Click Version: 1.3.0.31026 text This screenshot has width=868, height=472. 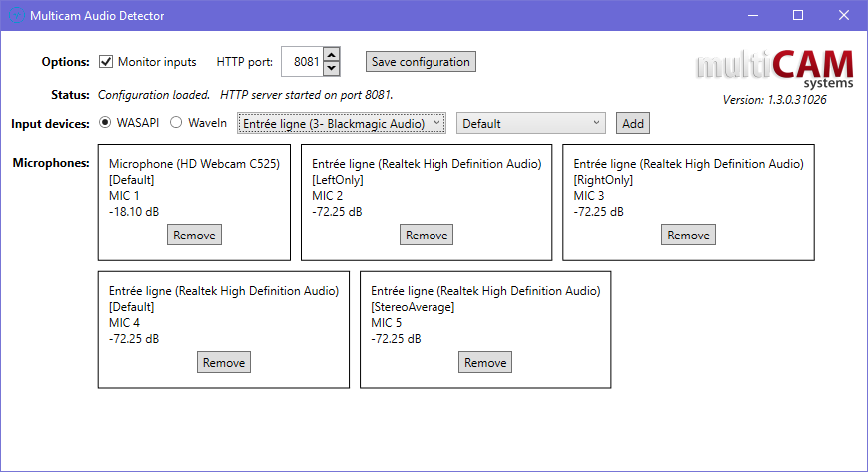(x=774, y=100)
